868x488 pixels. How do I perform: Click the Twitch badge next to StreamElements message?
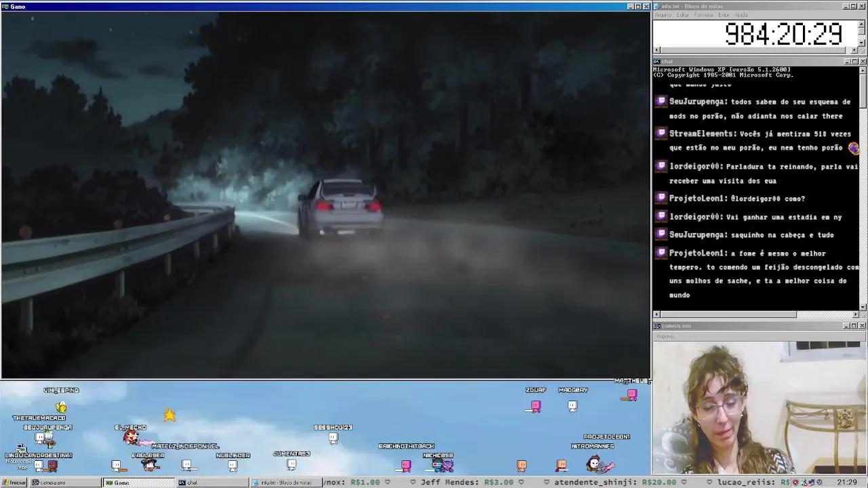pos(662,134)
